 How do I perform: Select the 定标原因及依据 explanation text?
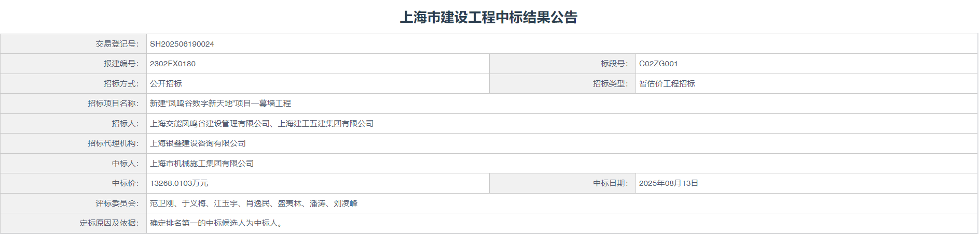[216, 223]
